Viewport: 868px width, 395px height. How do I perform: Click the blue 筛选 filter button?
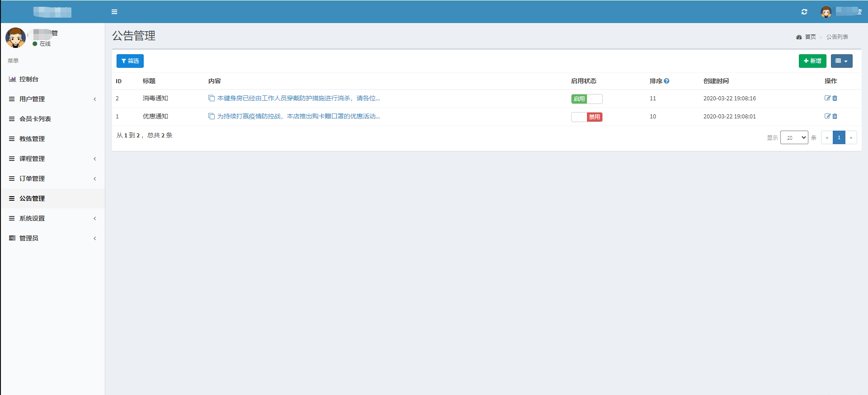[130, 61]
